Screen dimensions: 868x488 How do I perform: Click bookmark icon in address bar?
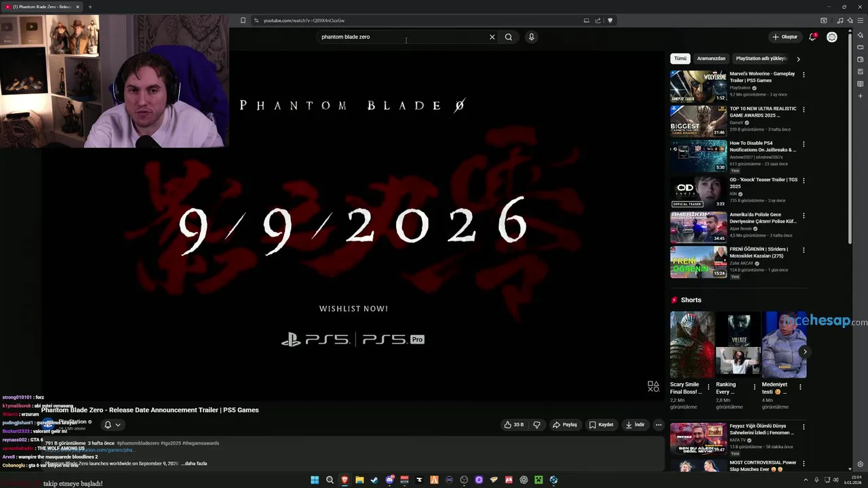coord(243,20)
